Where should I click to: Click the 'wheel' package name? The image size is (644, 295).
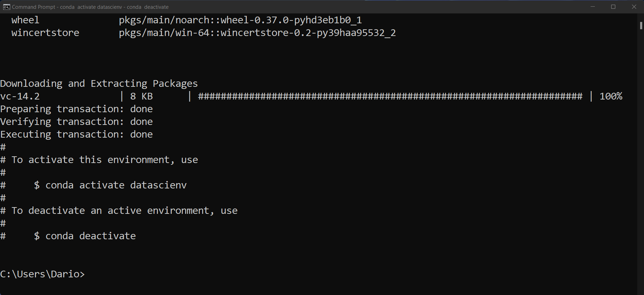pyautogui.click(x=25, y=20)
